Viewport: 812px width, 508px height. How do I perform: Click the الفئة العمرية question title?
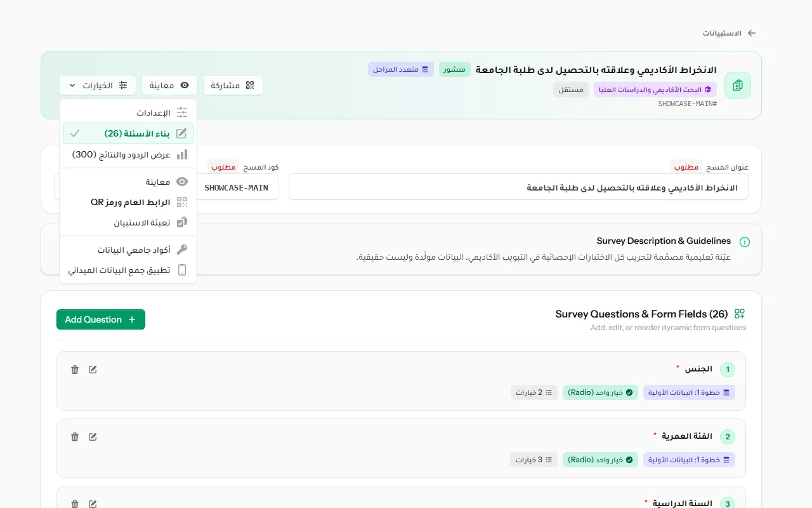(687, 436)
